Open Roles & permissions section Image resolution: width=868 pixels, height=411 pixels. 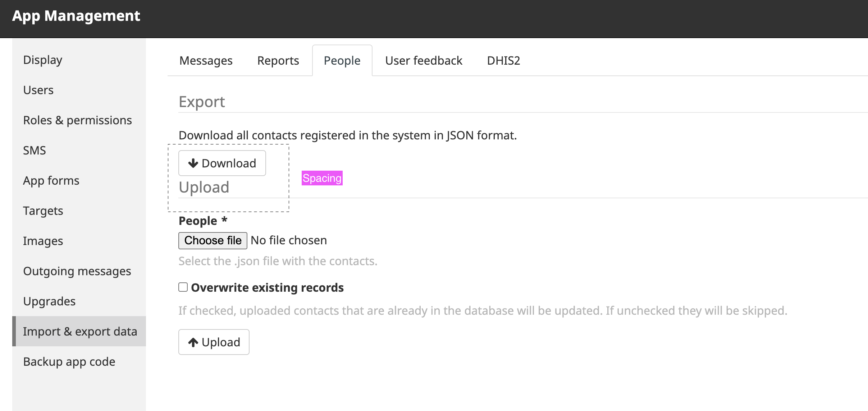[77, 120]
